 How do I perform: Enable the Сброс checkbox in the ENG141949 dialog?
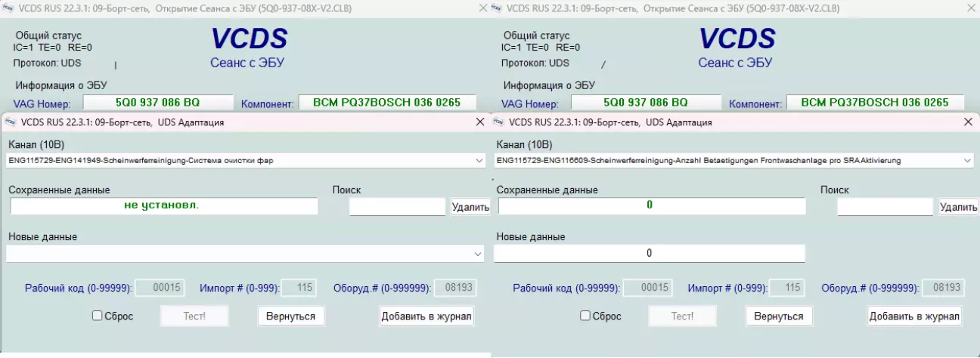tap(97, 316)
